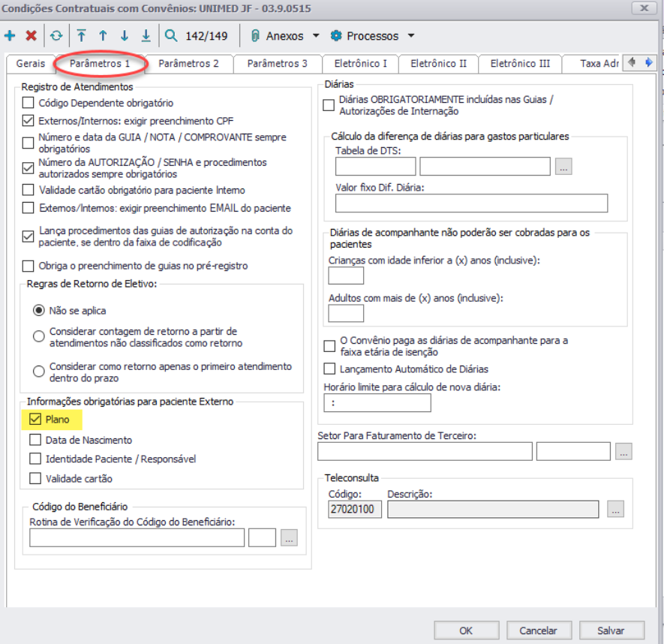Check Validade cartão under paciente Externo

pos(35,478)
